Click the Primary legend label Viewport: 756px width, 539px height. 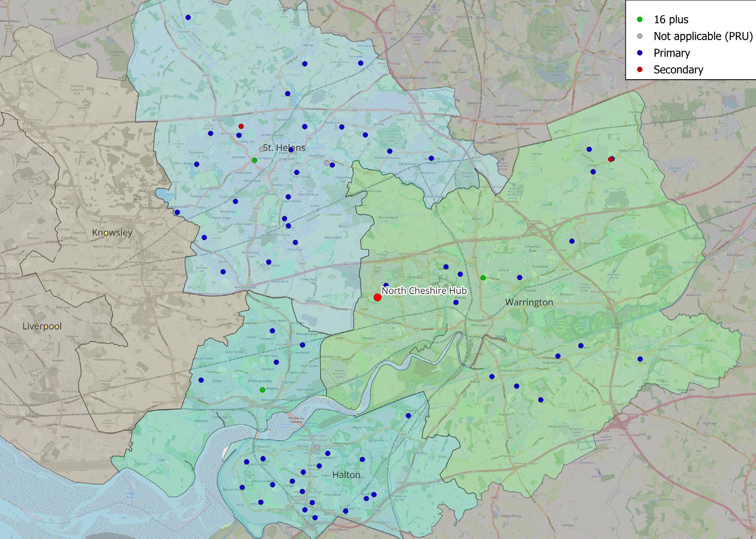pyautogui.click(x=671, y=53)
